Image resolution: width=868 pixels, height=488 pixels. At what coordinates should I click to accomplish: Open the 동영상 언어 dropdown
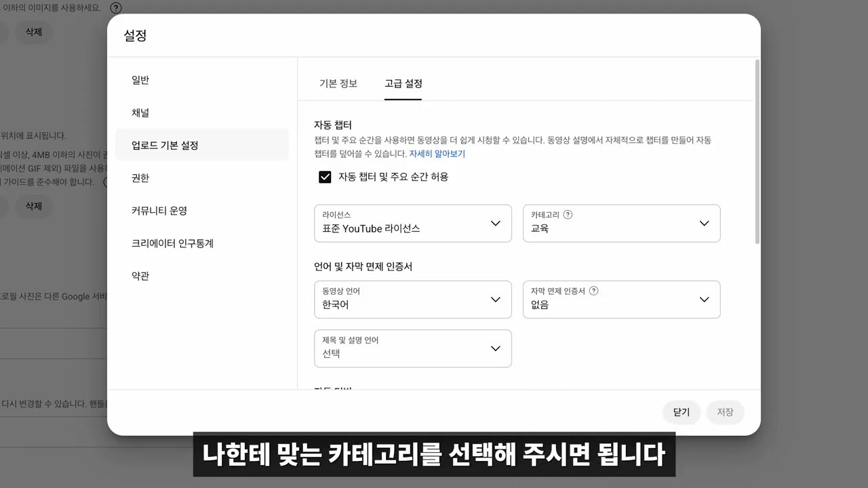tap(413, 300)
